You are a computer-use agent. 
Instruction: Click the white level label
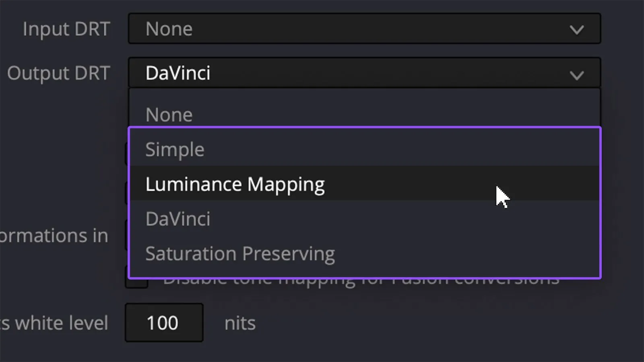pos(54,323)
